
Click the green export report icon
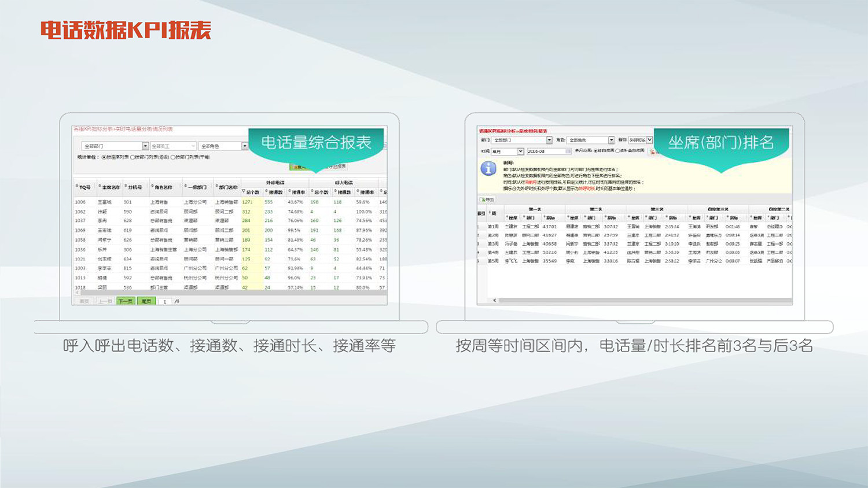pos(297,166)
